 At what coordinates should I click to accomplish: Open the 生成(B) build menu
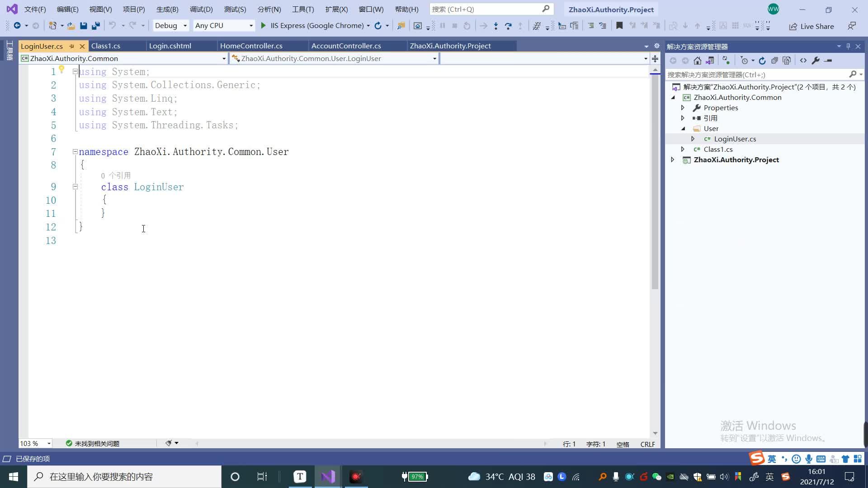pos(167,9)
